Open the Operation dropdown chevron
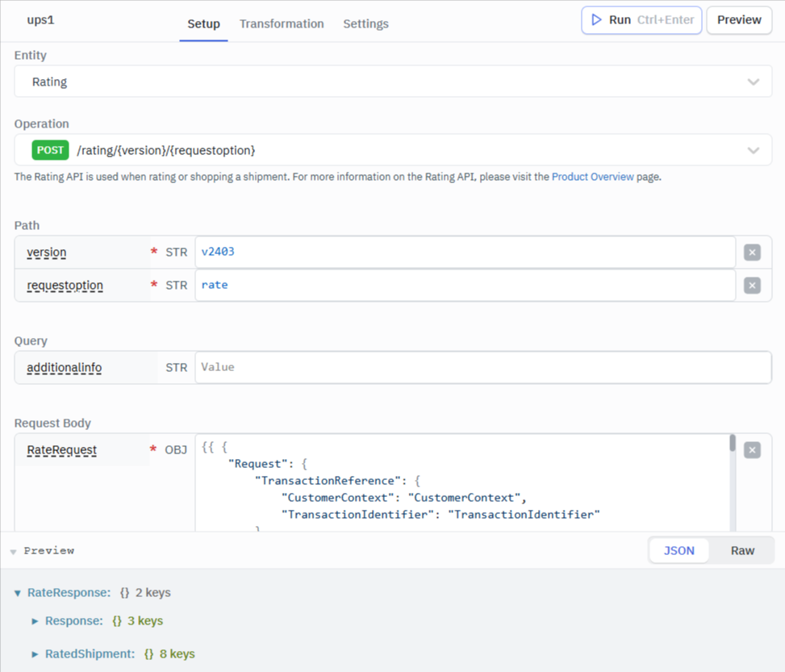The width and height of the screenshot is (785, 672). [753, 150]
